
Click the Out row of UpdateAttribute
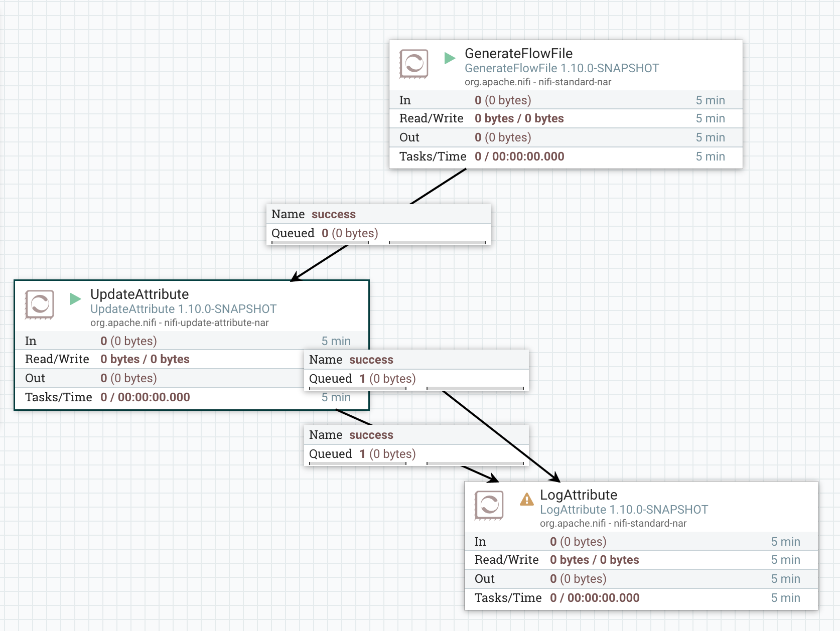coord(160,378)
